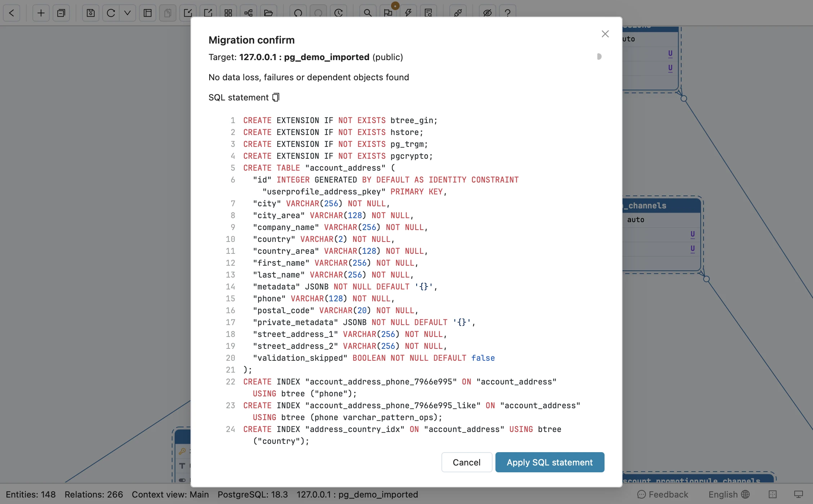This screenshot has width=813, height=504.
Task: Click the hierarchy diagram tree icon
Action: [248, 13]
